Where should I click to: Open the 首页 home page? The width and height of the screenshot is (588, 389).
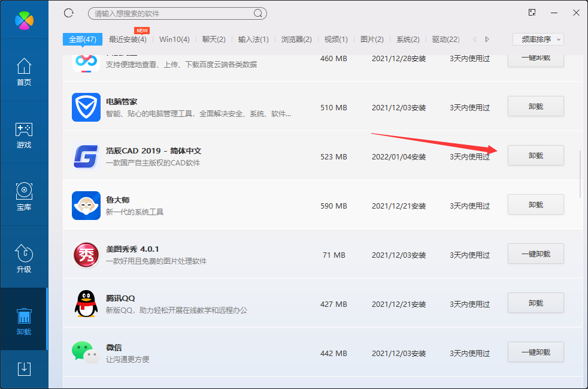(24, 72)
